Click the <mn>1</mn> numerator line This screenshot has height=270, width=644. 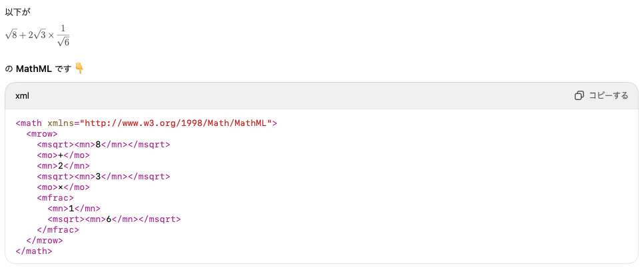click(74, 209)
